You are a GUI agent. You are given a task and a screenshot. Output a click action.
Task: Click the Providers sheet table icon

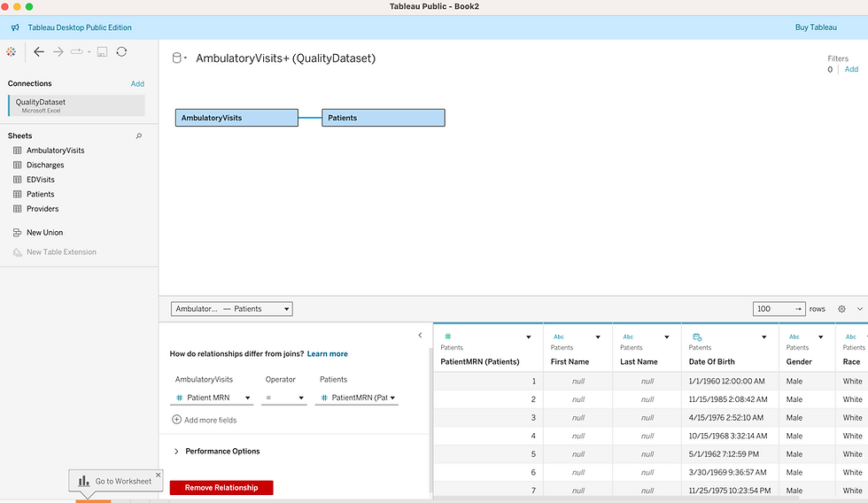(x=18, y=209)
